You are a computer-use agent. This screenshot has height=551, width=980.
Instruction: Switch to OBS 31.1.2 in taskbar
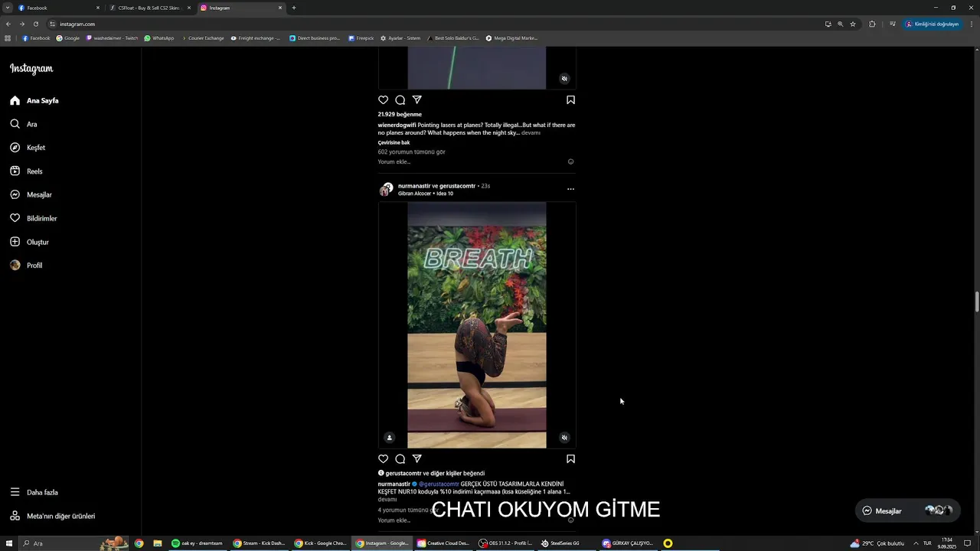505,543
